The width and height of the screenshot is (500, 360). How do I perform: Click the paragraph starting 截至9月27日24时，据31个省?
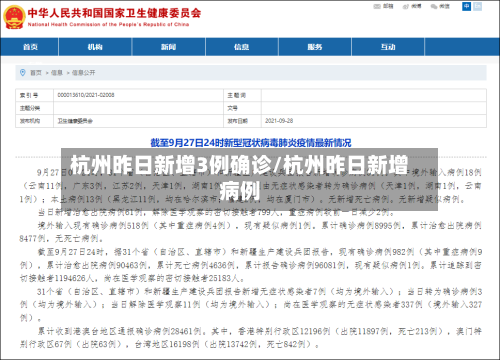coord(251,265)
